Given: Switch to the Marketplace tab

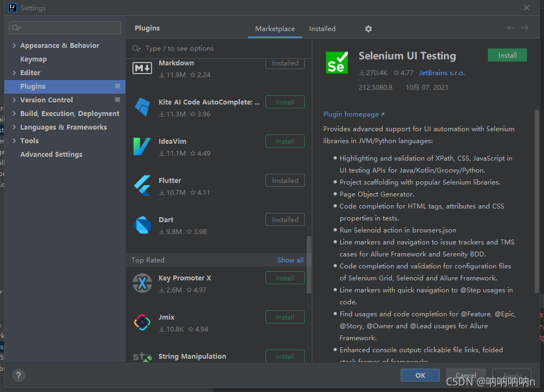Looking at the screenshot, I should tap(275, 29).
